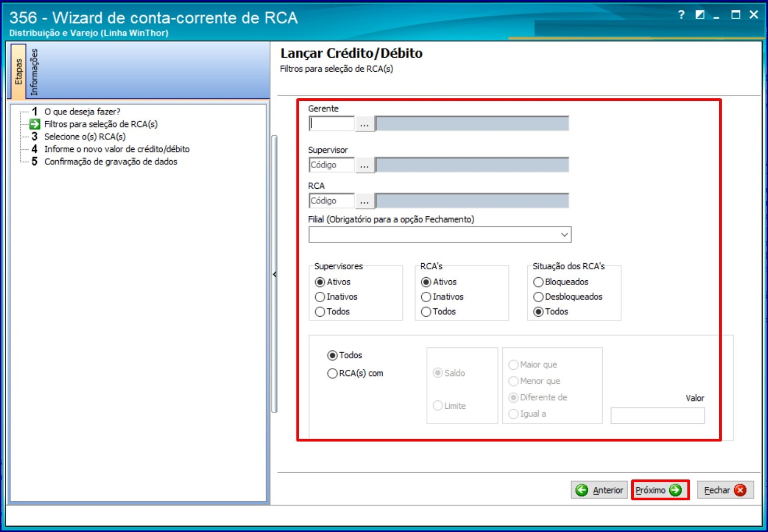Viewport: 768px width, 532px height.
Task: Select RCA's Inativos radio button
Action: 426,297
